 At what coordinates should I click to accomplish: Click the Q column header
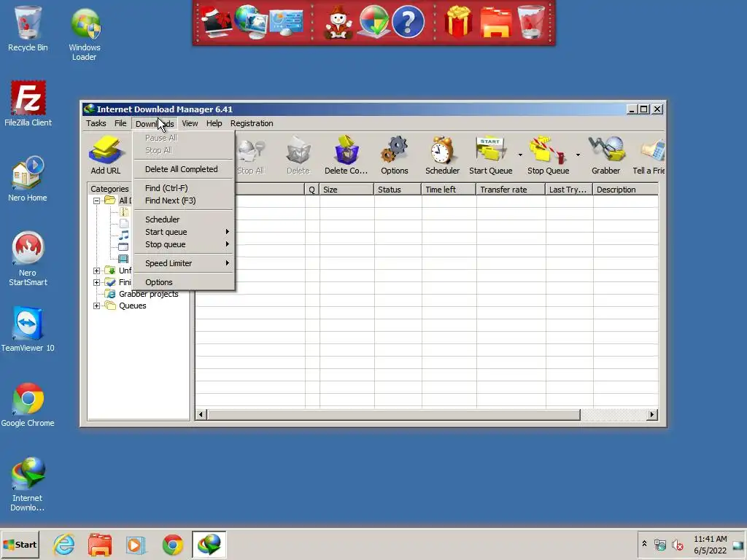(x=312, y=190)
